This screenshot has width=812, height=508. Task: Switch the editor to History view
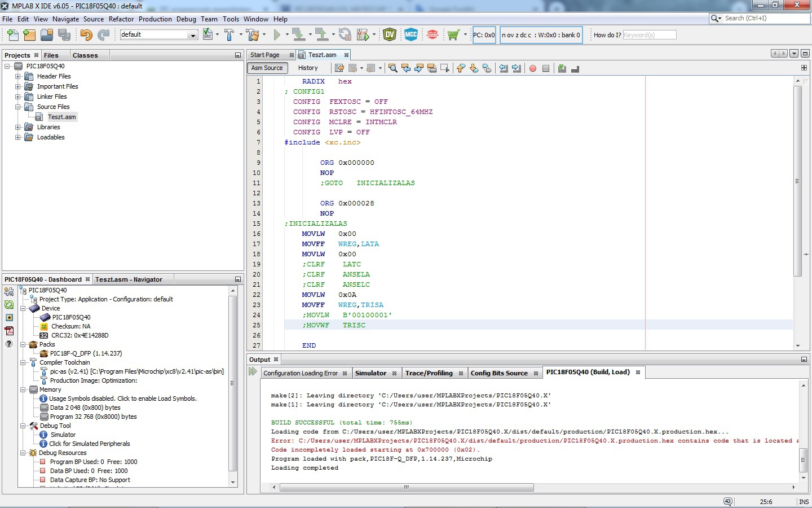(x=308, y=68)
